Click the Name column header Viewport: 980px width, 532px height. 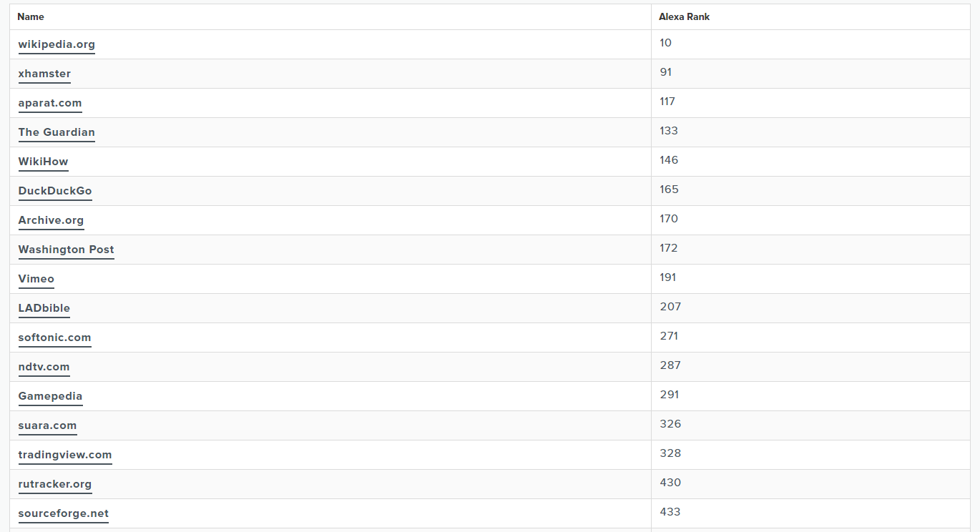click(31, 16)
